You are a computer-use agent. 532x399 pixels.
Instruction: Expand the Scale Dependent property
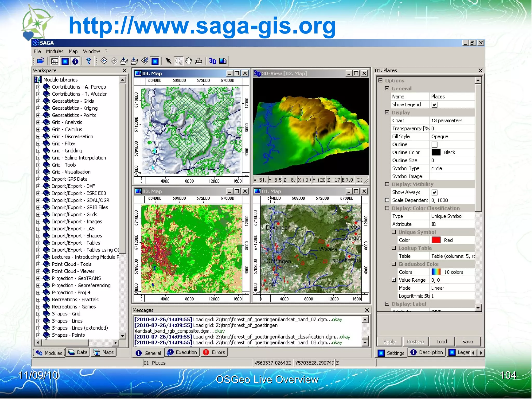click(x=387, y=200)
